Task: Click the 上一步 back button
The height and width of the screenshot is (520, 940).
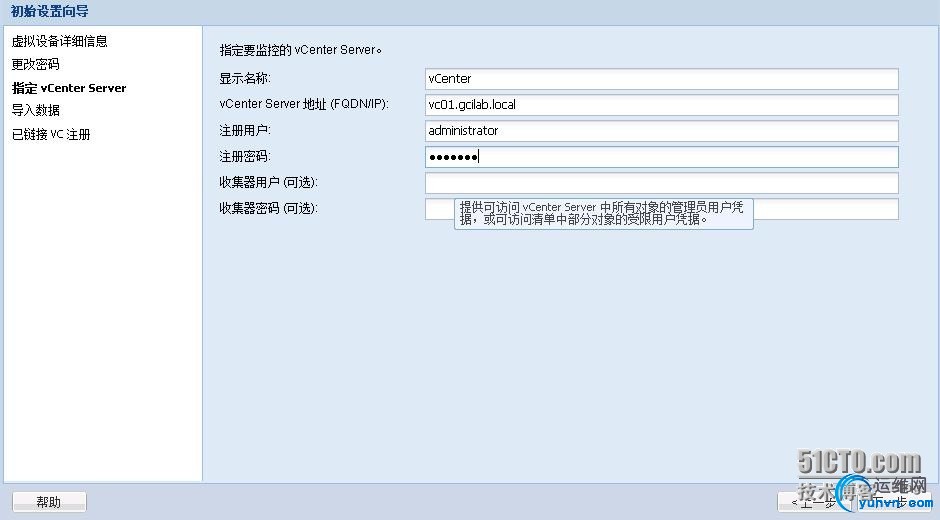Action: (x=814, y=503)
